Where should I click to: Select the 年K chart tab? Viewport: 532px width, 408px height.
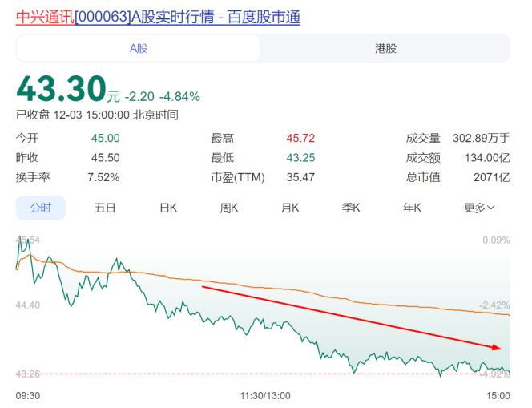pyautogui.click(x=412, y=208)
